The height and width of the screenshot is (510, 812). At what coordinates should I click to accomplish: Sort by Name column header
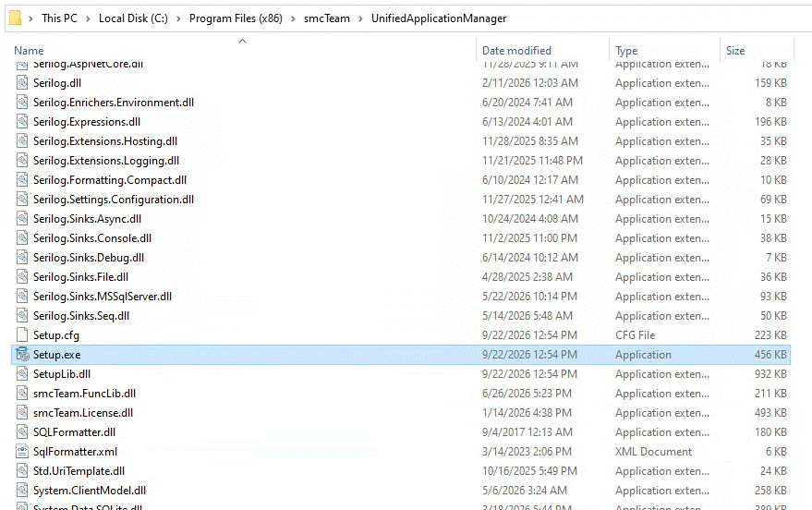(29, 51)
